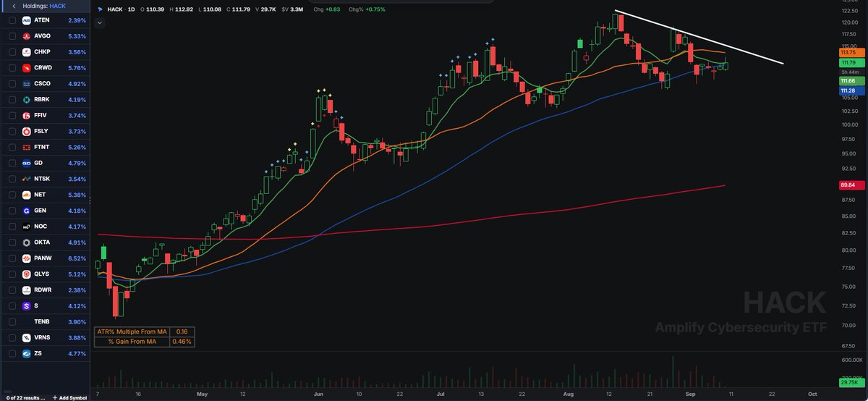Select the white descending trendline
The image size is (868, 401).
(x=698, y=38)
